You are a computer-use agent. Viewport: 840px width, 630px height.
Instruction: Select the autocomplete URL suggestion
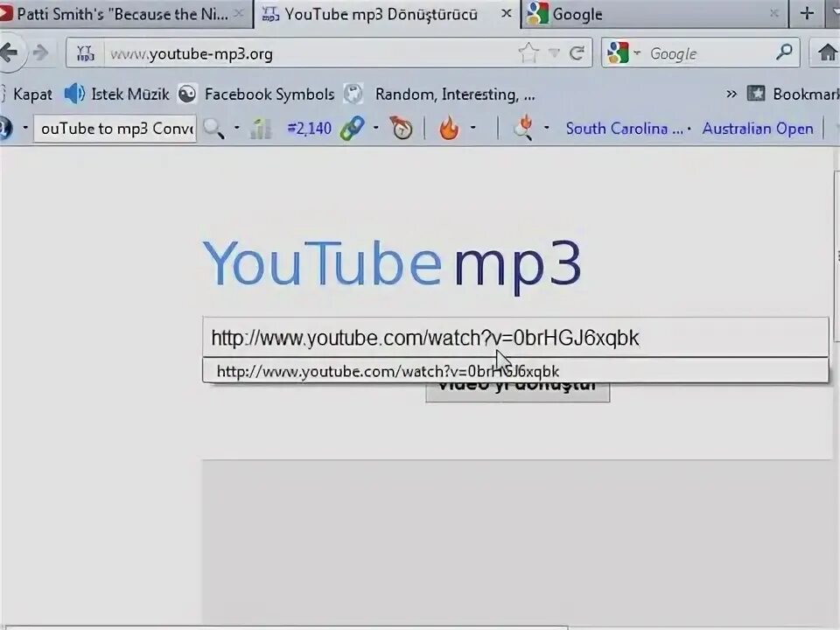click(x=515, y=371)
